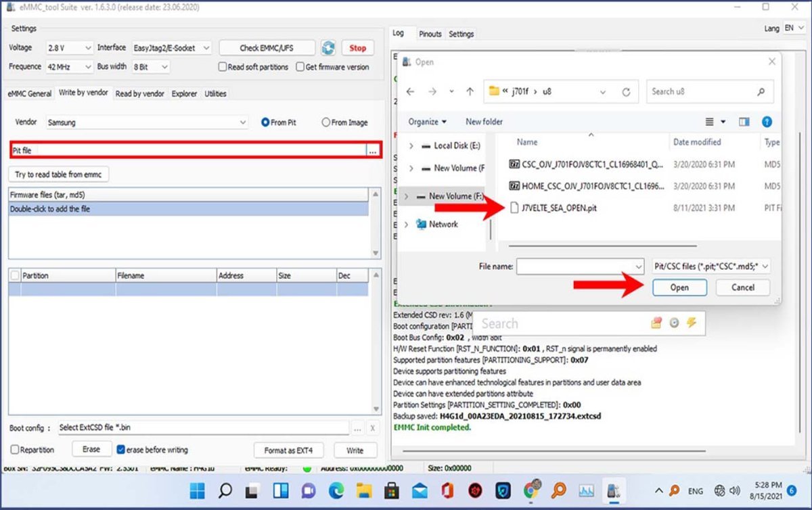Click the Erase button
The width and height of the screenshot is (812, 510).
pyautogui.click(x=91, y=450)
